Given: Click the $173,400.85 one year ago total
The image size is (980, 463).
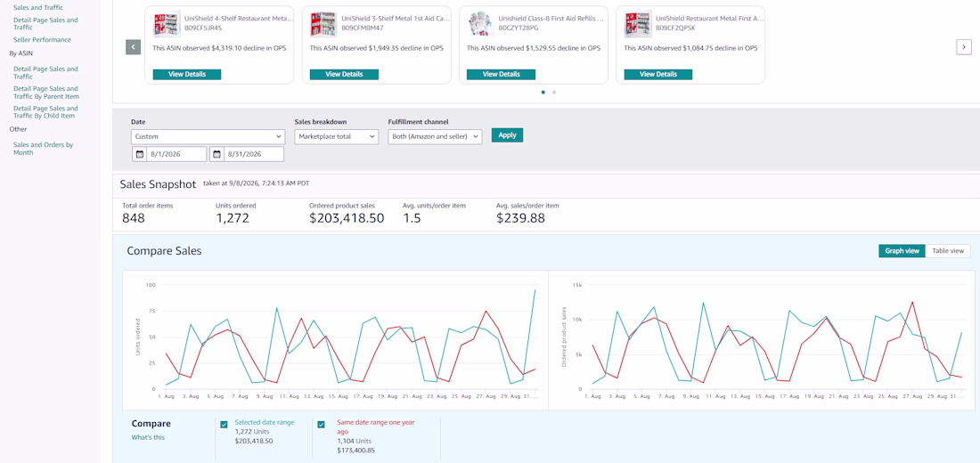Looking at the screenshot, I should pos(356,450).
